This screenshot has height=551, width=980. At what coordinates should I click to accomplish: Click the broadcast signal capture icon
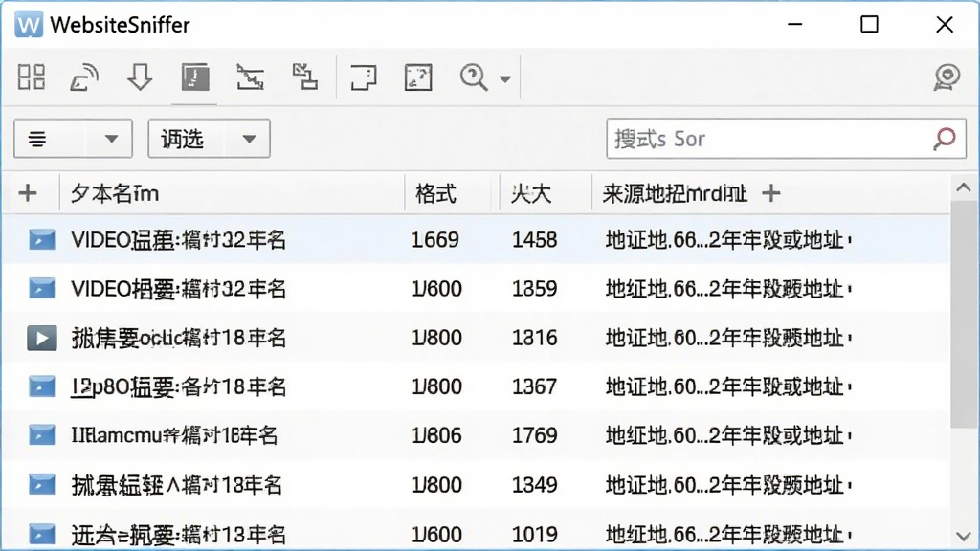pyautogui.click(x=84, y=77)
